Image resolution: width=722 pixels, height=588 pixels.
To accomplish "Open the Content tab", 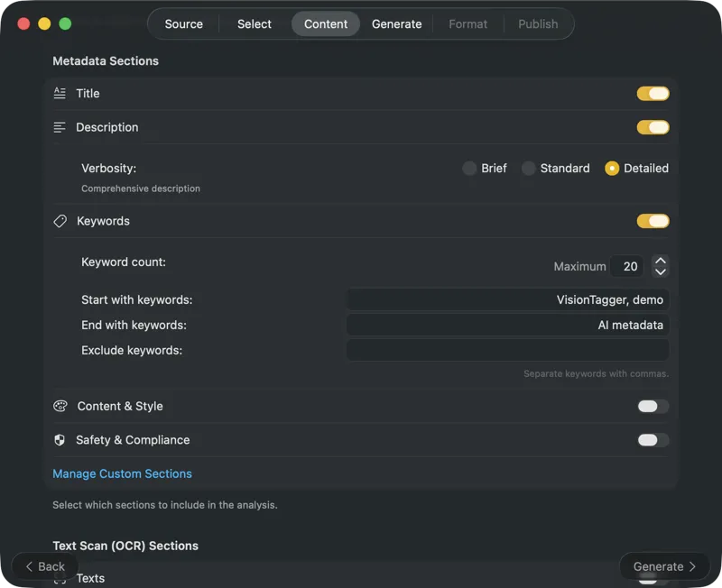I will [326, 24].
